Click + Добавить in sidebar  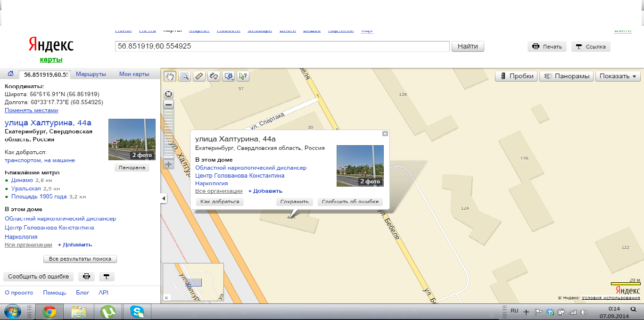[x=75, y=245]
